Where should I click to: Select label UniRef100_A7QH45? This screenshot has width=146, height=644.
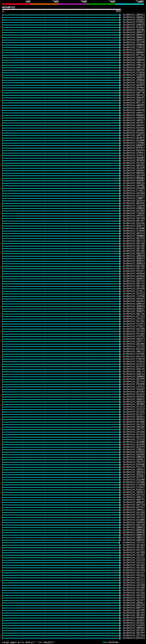(133, 75)
